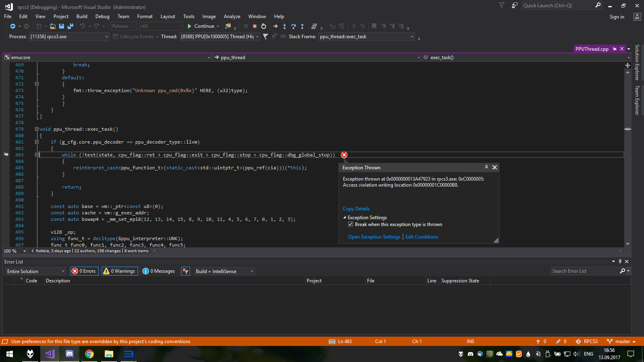Click the Break All pause icon

pyautogui.click(x=246, y=26)
